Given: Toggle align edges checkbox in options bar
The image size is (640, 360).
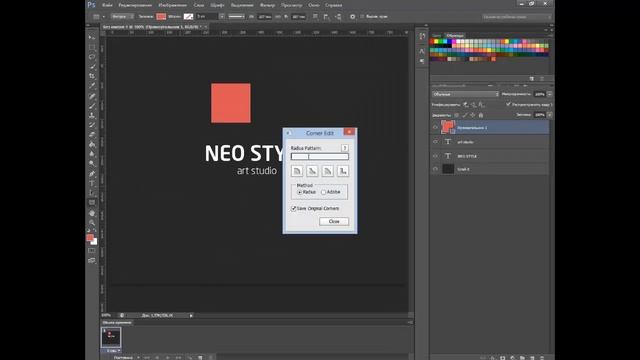Looking at the screenshot, I should (x=362, y=17).
